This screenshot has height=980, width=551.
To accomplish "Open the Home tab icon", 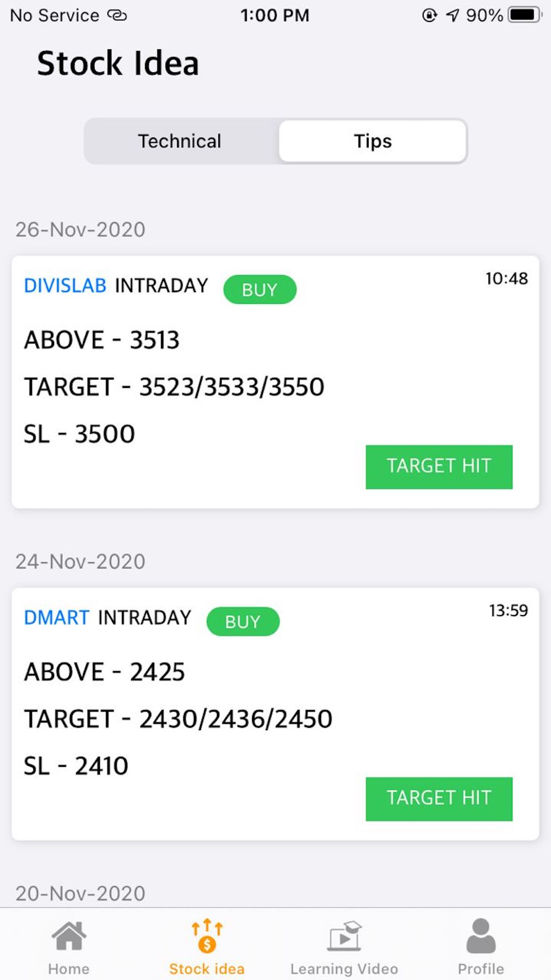I will pyautogui.click(x=69, y=936).
